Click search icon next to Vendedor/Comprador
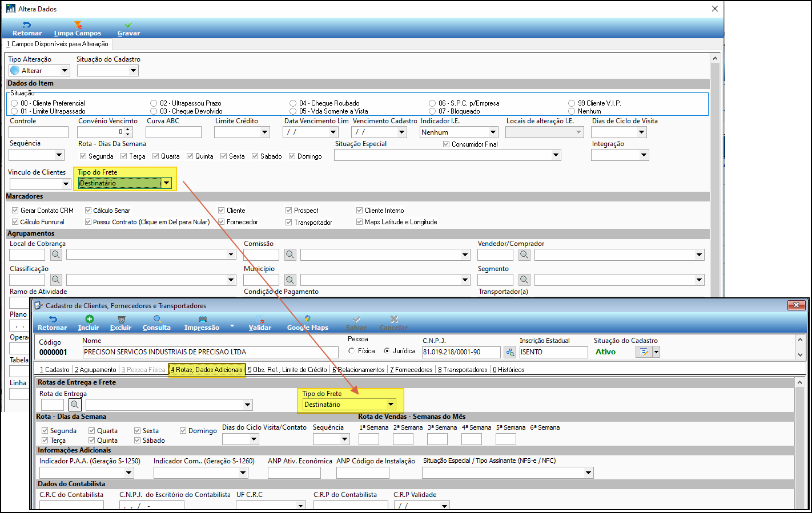Screen dimensions: 812x513 [524, 255]
